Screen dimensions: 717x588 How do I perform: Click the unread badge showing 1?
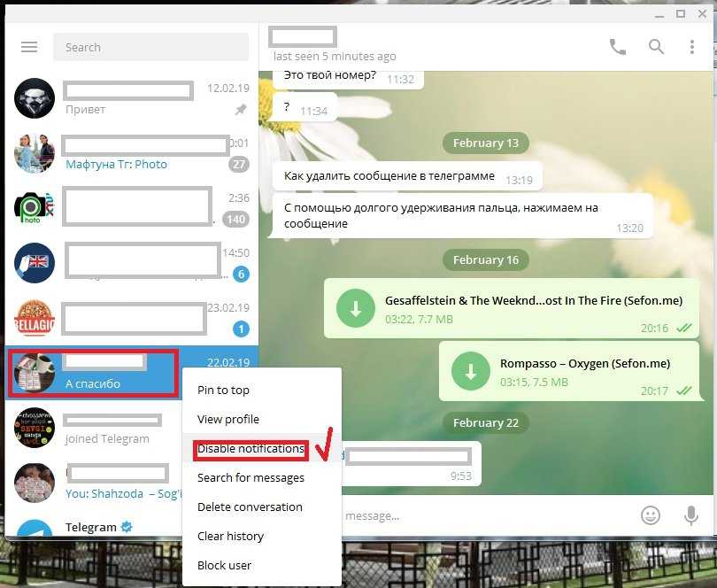(x=241, y=329)
